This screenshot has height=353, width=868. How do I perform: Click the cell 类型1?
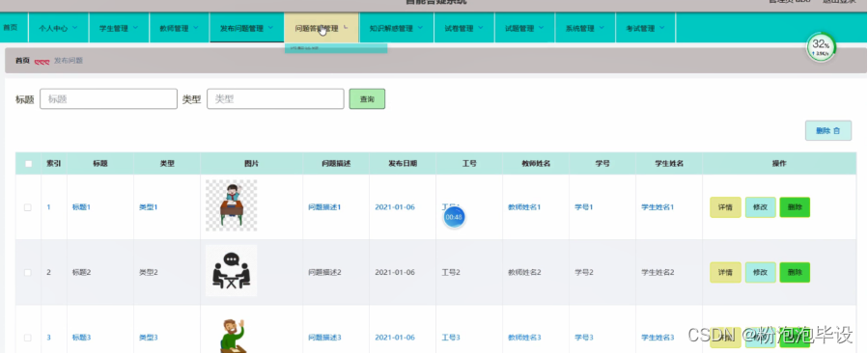149,207
